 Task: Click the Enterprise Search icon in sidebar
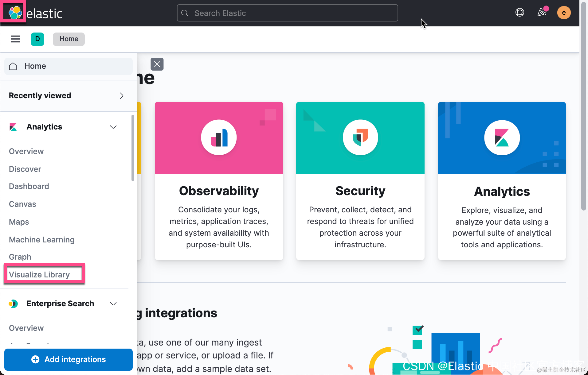click(x=13, y=304)
